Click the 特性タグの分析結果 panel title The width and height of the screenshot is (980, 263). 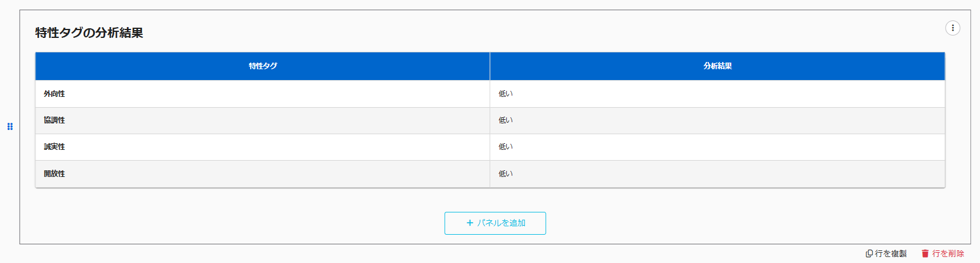[89, 33]
